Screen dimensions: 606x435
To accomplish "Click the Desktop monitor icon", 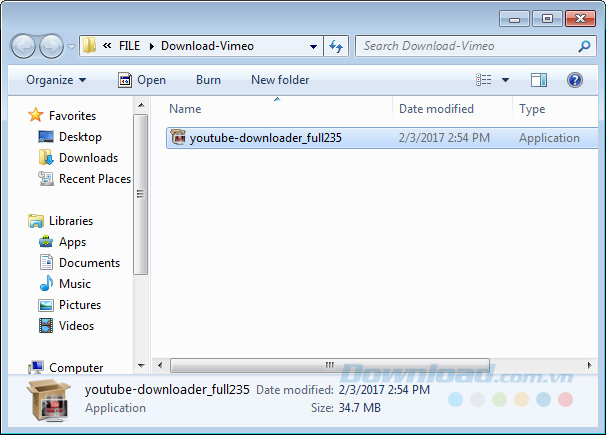I will (x=46, y=137).
